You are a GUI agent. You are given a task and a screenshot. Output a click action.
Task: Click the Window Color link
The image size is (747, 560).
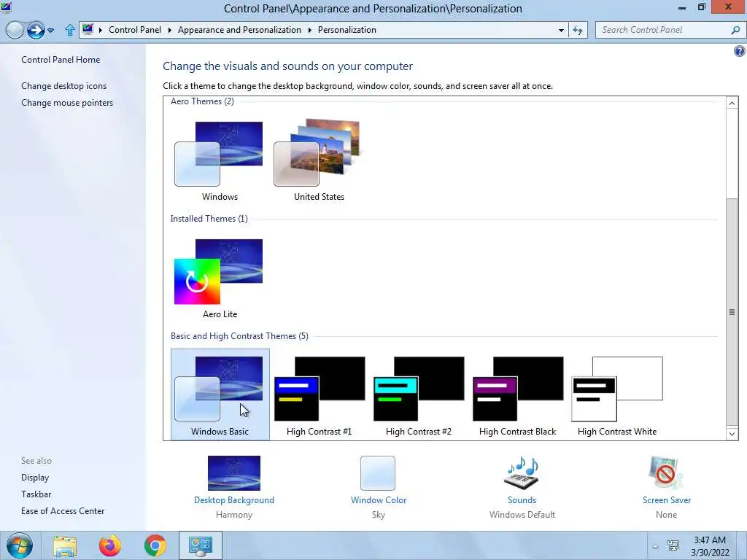[379, 500]
